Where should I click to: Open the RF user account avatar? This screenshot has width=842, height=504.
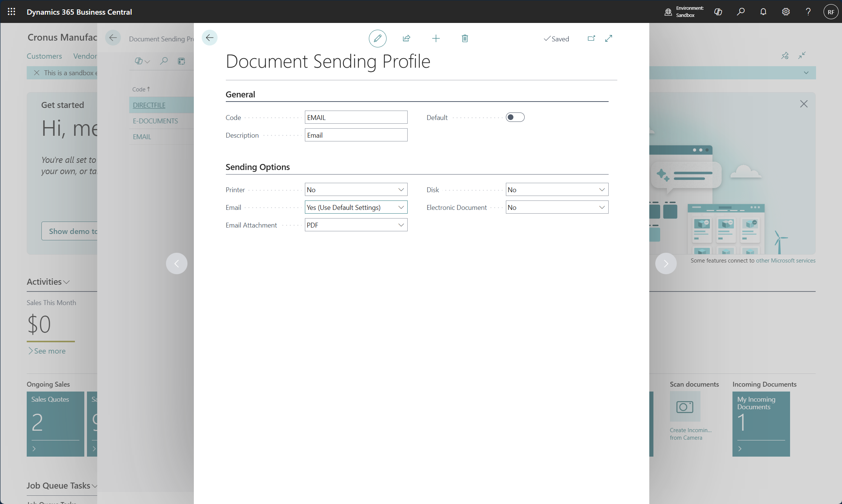coord(831,12)
